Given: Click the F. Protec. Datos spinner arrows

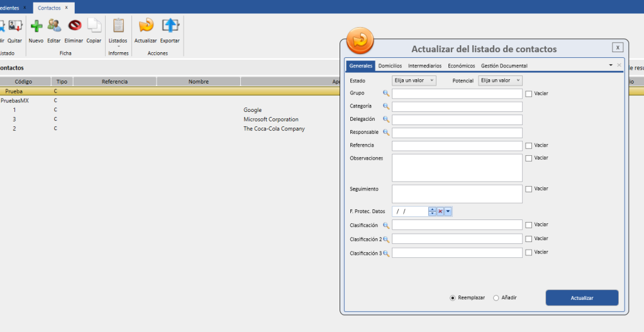Looking at the screenshot, I should 432,212.
